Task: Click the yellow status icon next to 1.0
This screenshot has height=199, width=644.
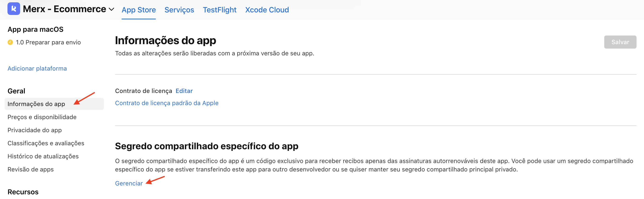Action: click(x=10, y=42)
